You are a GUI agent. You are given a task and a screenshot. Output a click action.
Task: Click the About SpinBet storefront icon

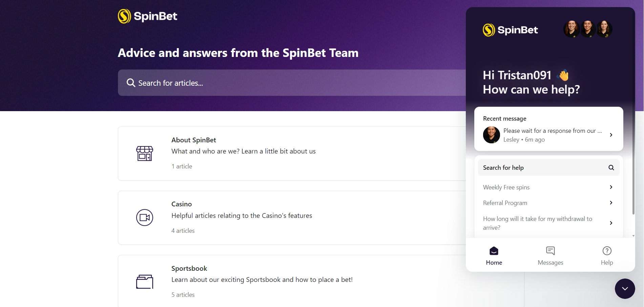(145, 153)
